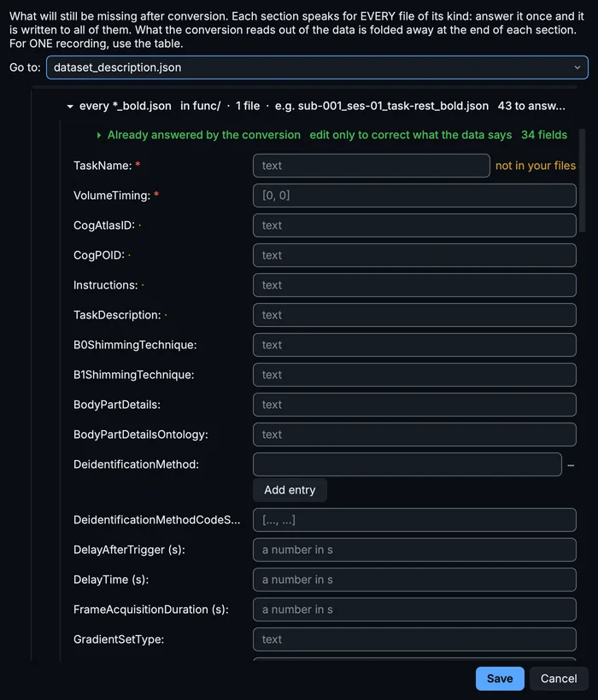Select the BodyPartDetails text field
This screenshot has width=598, height=700.
point(414,405)
